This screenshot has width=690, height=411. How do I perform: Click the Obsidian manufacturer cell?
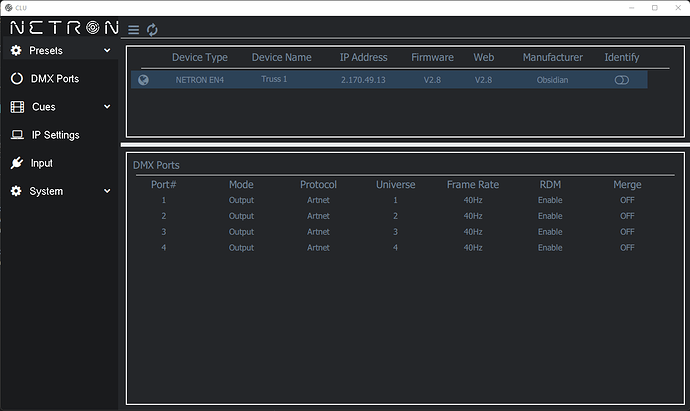point(552,80)
